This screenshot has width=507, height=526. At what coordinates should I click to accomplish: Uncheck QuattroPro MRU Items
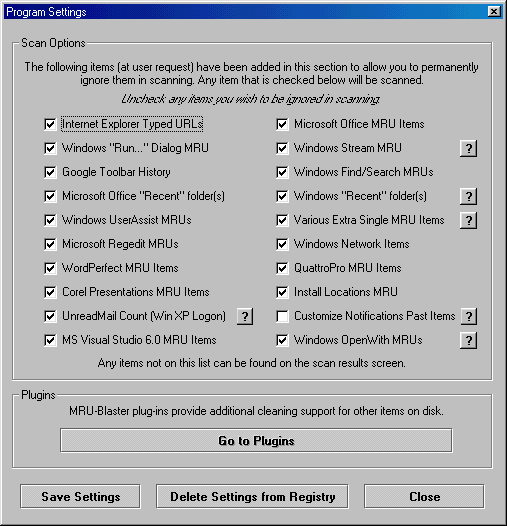click(282, 268)
